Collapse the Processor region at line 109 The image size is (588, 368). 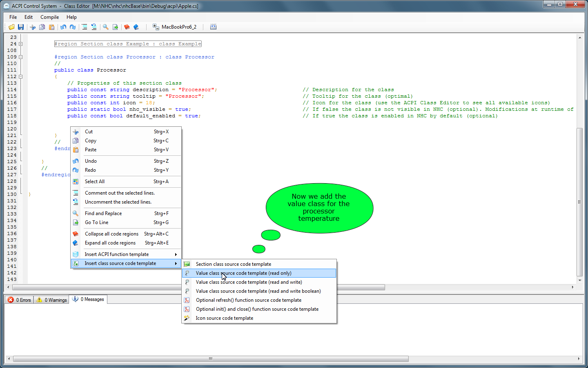20,57
